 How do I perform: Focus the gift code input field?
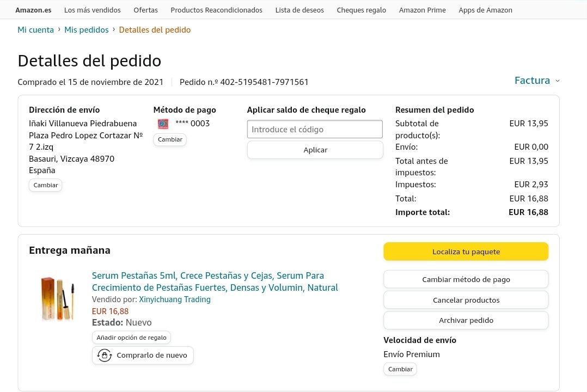click(315, 130)
